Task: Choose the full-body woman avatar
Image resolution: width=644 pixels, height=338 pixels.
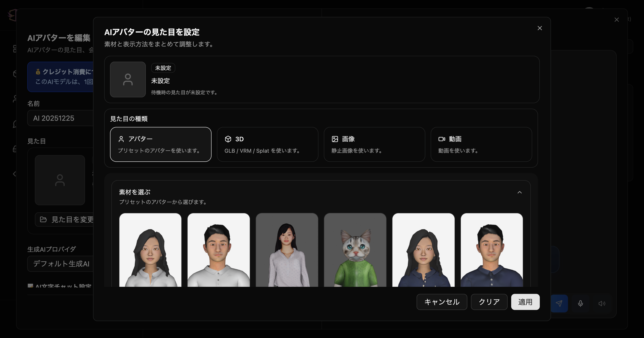Action: click(x=287, y=250)
